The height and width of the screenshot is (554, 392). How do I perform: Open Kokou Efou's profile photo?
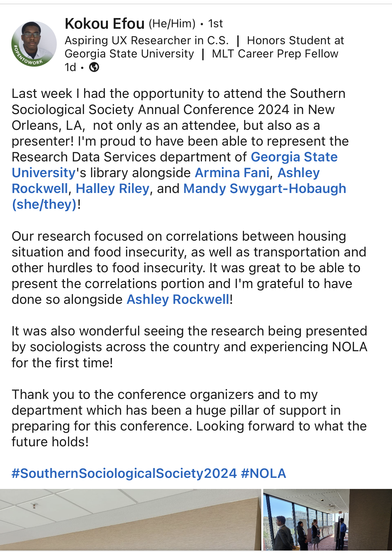(34, 44)
